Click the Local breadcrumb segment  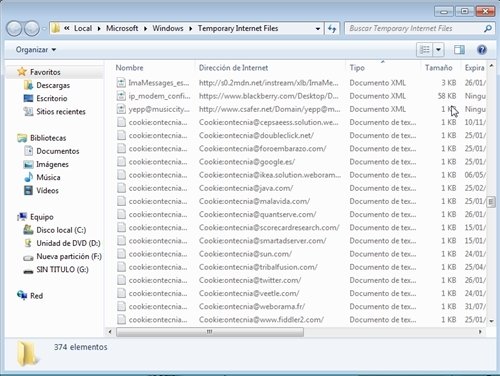(x=83, y=28)
